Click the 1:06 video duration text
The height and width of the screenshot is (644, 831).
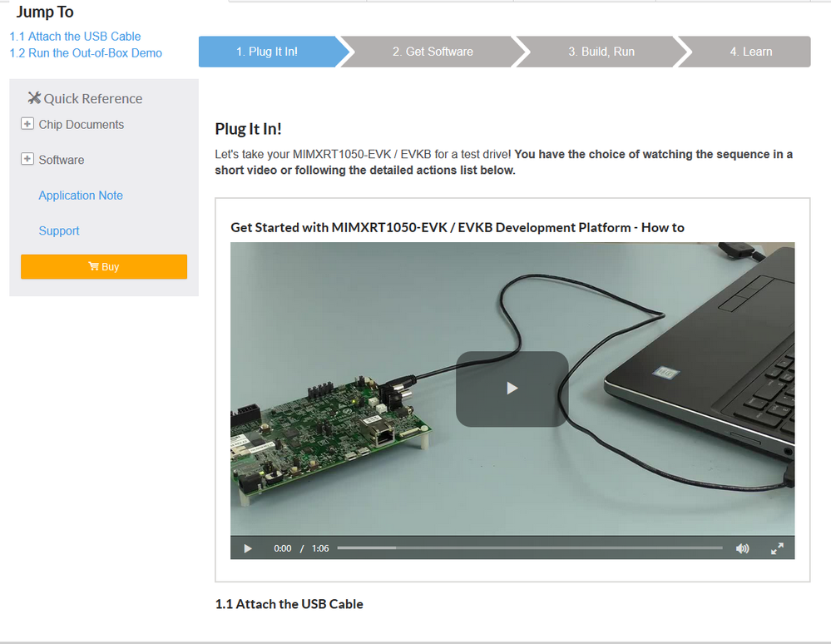click(320, 548)
